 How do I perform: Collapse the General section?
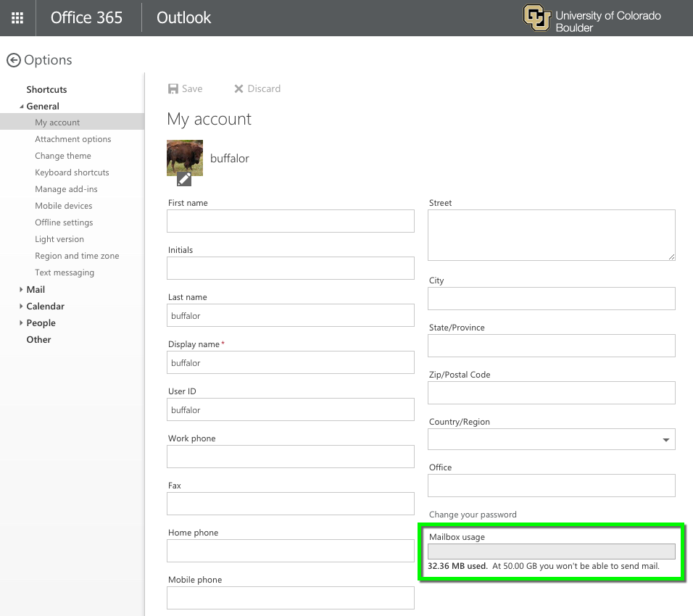click(22, 107)
